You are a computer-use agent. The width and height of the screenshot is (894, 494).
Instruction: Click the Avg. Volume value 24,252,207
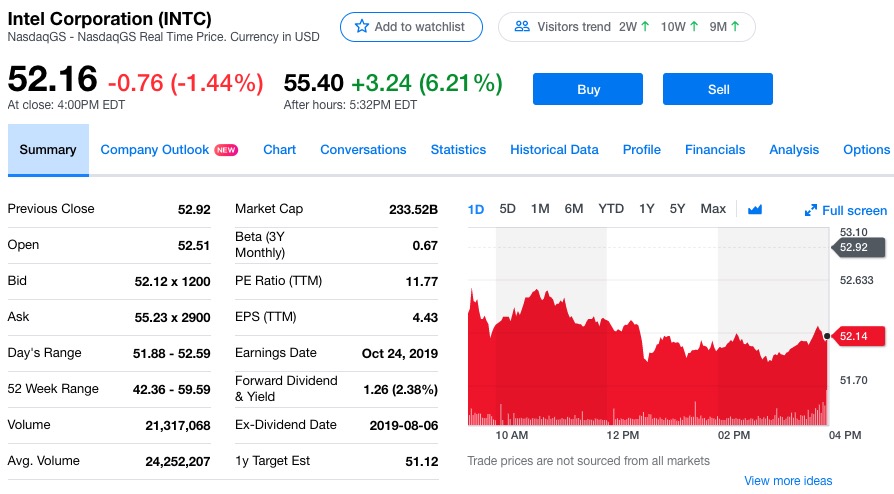tap(178, 461)
